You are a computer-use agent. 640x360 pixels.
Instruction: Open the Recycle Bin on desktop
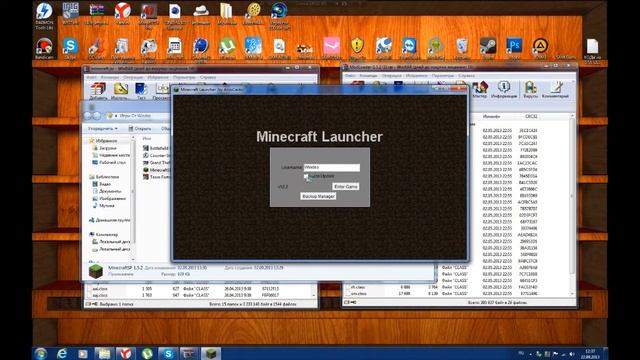pyautogui.click(x=462, y=49)
